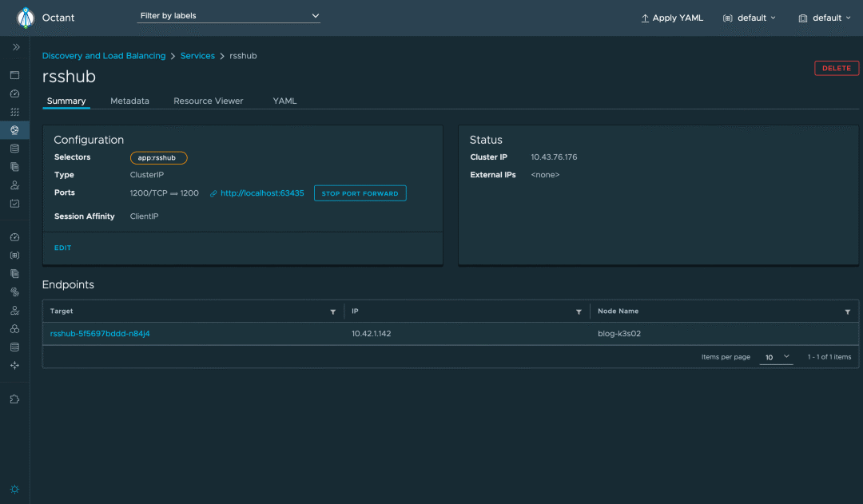
Task: Click the '1 - 1 of 1 items' pagination text
Action: pyautogui.click(x=829, y=357)
